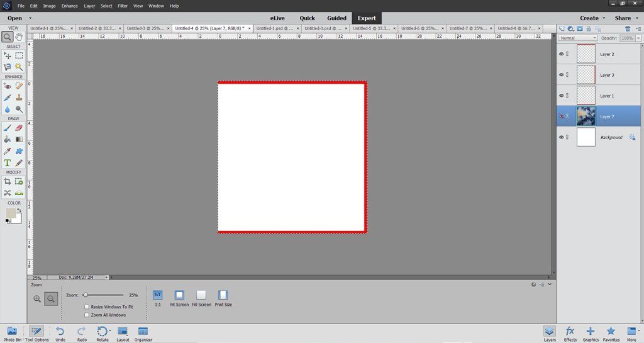644x343 pixels.
Task: Open the document info status arrow
Action: point(106,278)
